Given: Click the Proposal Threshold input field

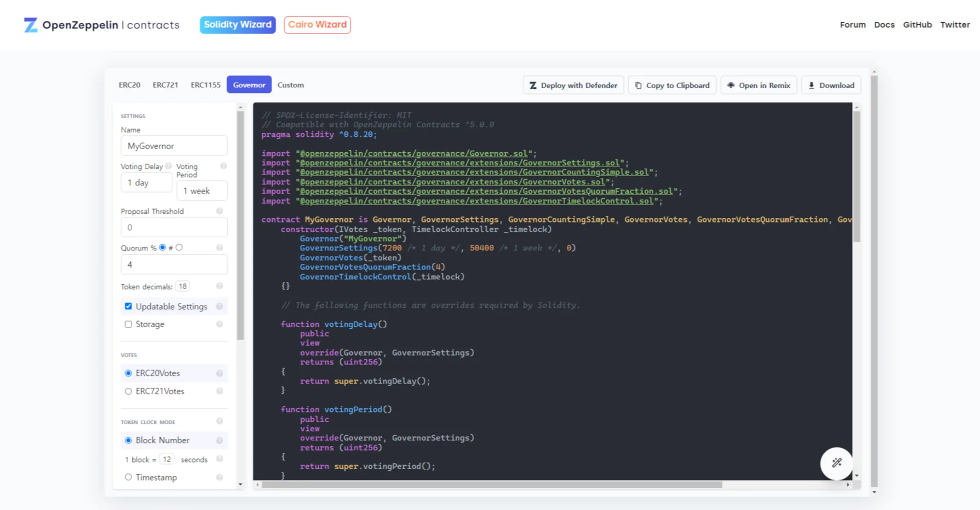Looking at the screenshot, I should click(174, 228).
